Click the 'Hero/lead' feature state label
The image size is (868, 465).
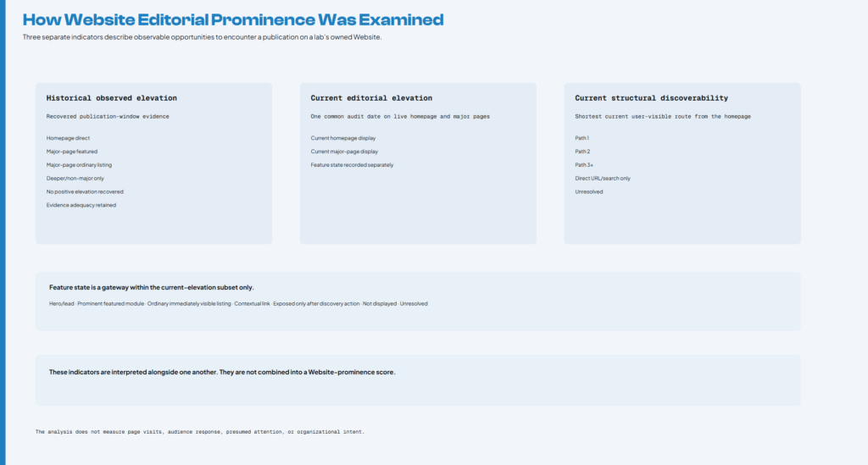[61, 303]
